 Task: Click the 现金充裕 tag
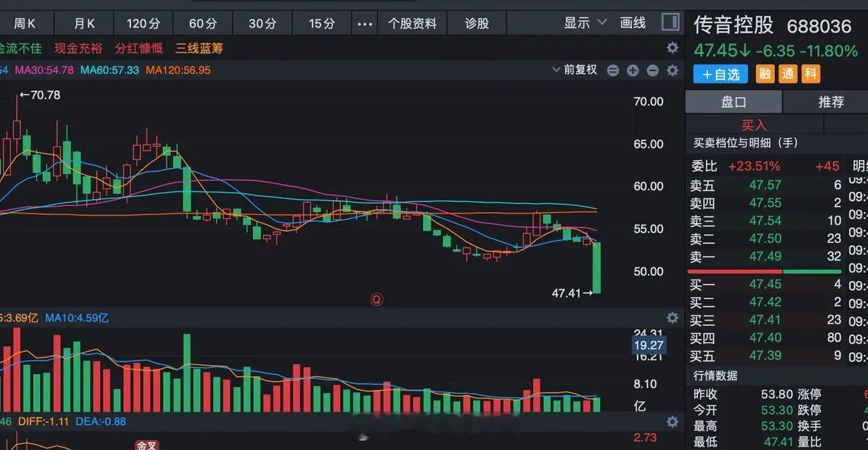(78, 49)
